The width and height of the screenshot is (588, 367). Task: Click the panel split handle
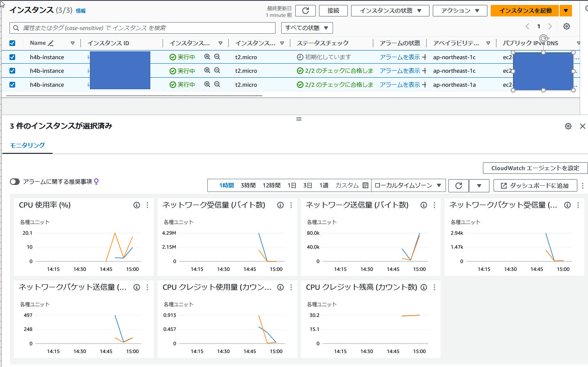pos(299,119)
